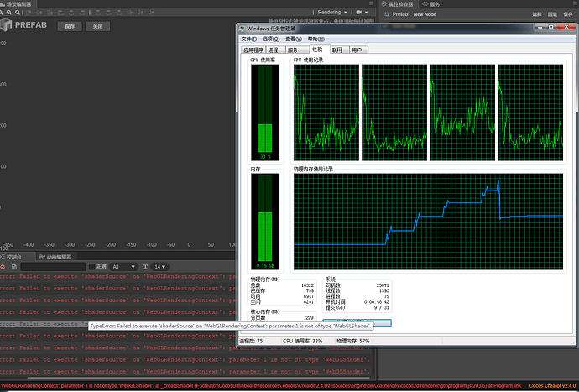Open 文件(F) menu in Task Manager
The height and width of the screenshot is (392, 579).
click(x=249, y=39)
